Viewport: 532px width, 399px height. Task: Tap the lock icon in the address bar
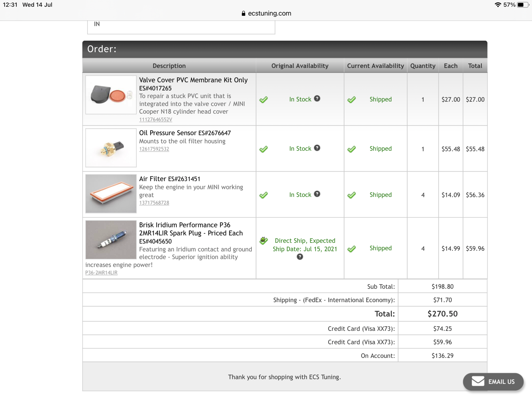tap(243, 14)
